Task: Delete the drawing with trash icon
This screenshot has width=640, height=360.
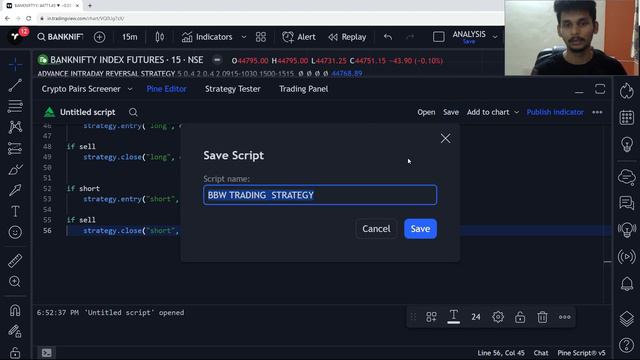Action: 542,317
